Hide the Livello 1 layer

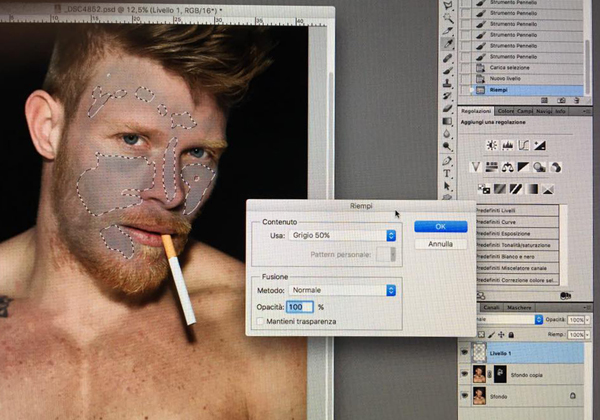(x=464, y=352)
